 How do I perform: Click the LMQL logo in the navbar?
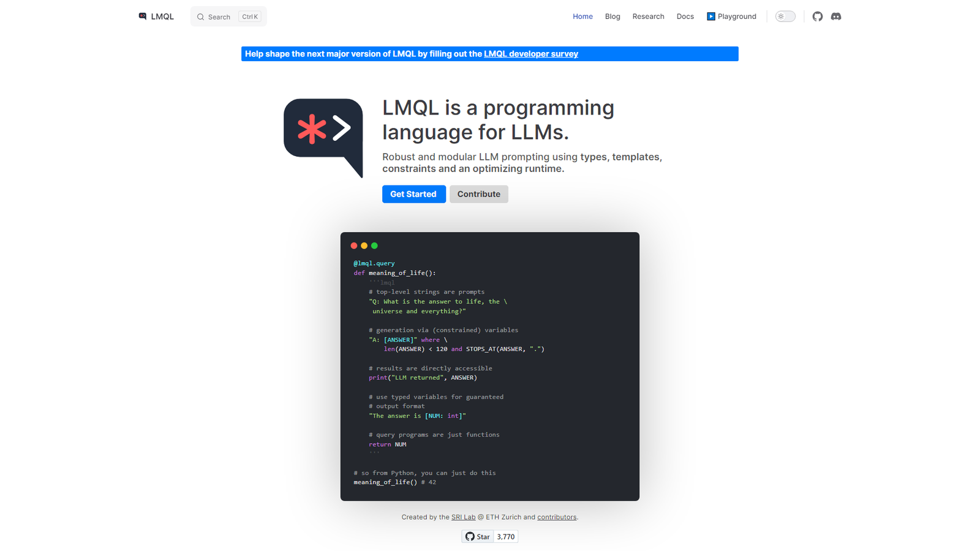tap(142, 16)
